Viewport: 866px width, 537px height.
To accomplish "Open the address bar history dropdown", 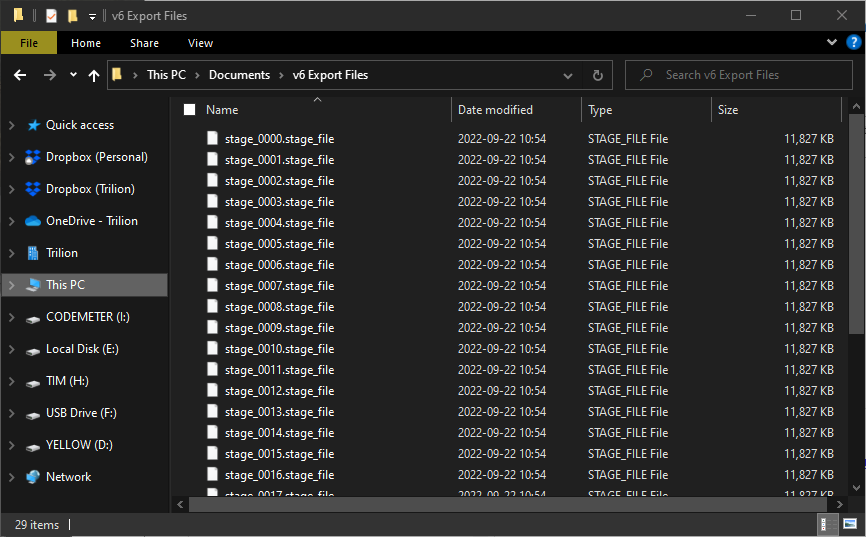I will coord(568,75).
